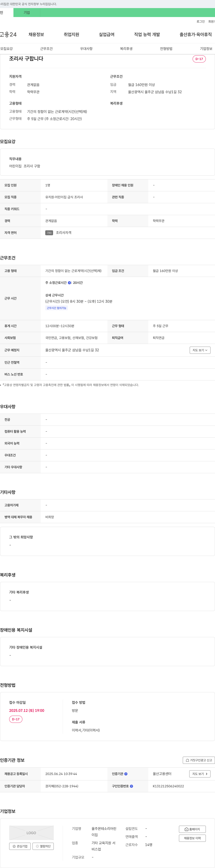Click the 이력서,기타(이력서) submission documents text
This screenshot has width=215, height=868.
pos(86,730)
